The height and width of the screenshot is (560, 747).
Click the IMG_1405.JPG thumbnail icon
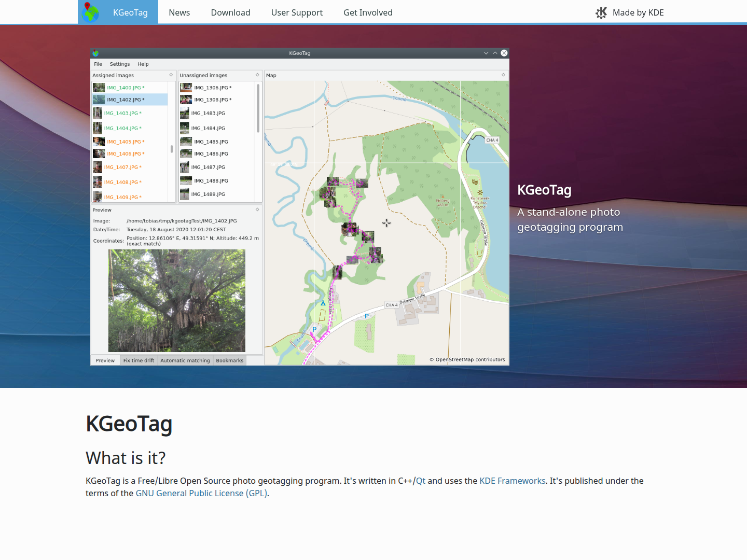point(99,142)
